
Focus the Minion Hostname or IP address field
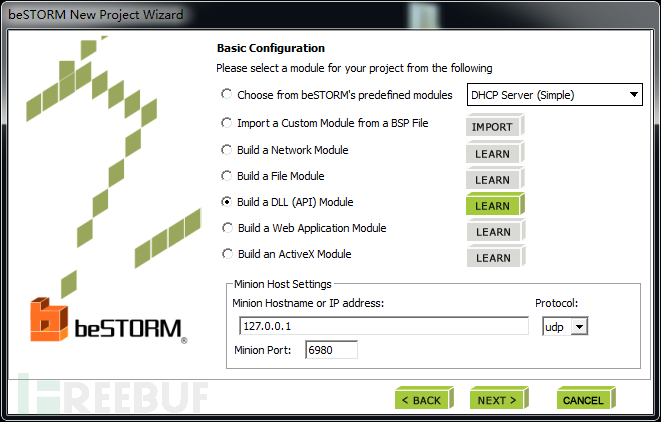(x=384, y=326)
